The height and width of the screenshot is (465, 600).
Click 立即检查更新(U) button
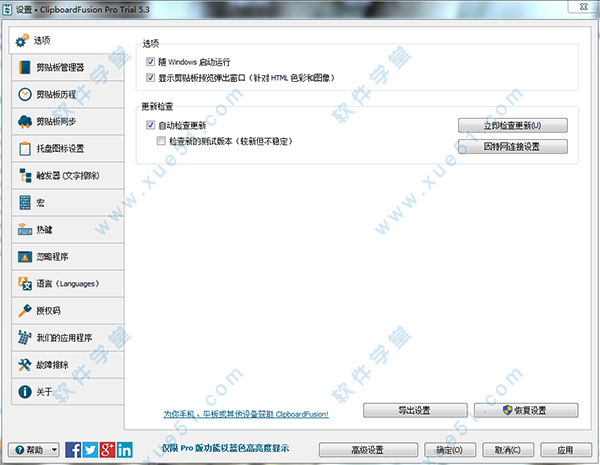513,125
